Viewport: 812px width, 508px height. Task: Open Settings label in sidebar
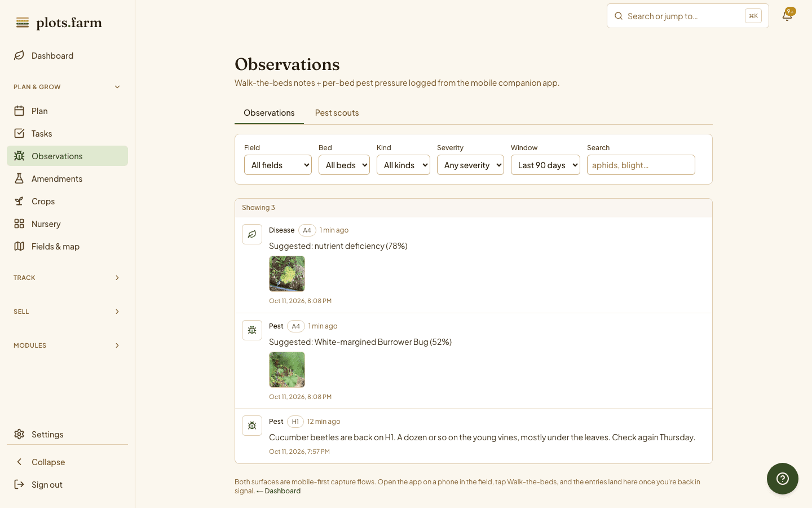point(47,434)
